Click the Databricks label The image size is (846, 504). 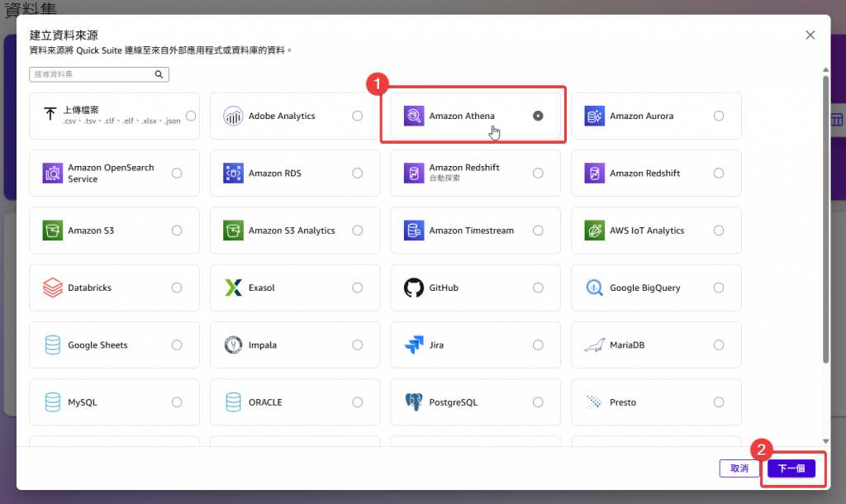[x=89, y=288]
